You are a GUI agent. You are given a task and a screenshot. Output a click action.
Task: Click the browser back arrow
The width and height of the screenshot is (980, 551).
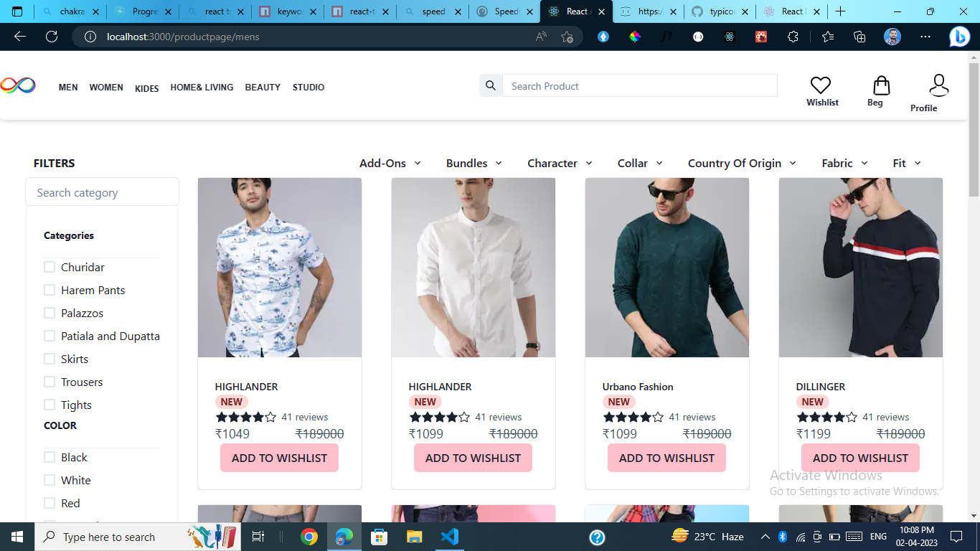(x=20, y=37)
